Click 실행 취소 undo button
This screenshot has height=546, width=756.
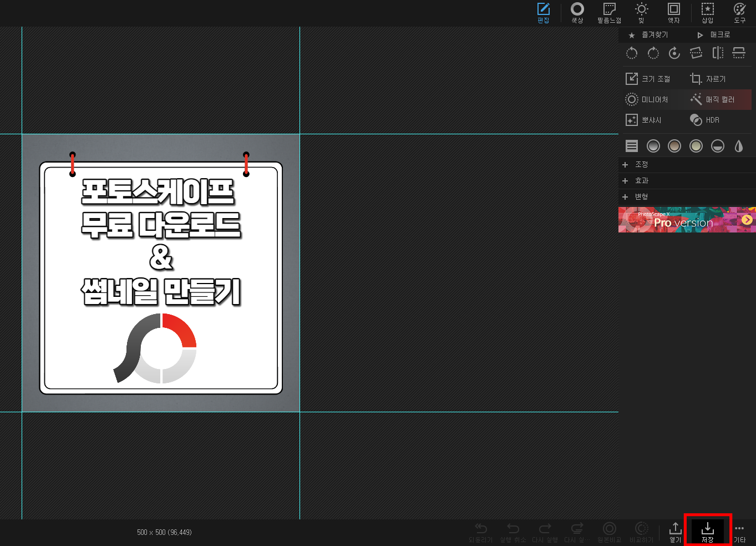click(x=513, y=533)
